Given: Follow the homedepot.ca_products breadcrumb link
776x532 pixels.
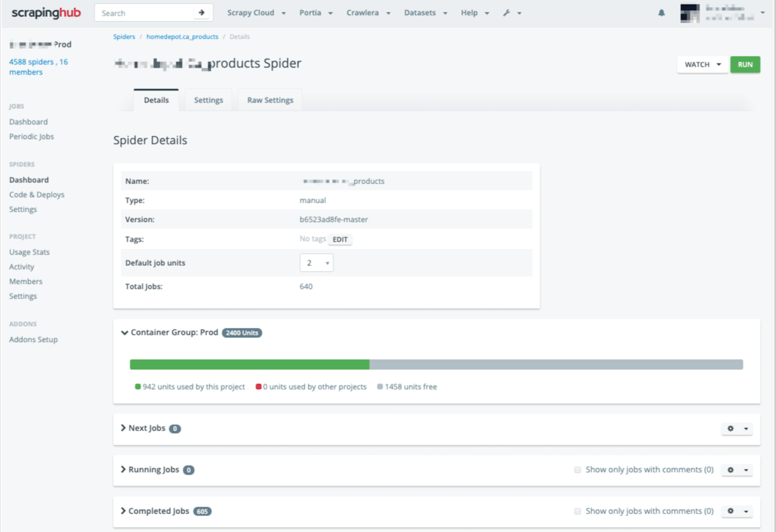Looking at the screenshot, I should point(182,37).
